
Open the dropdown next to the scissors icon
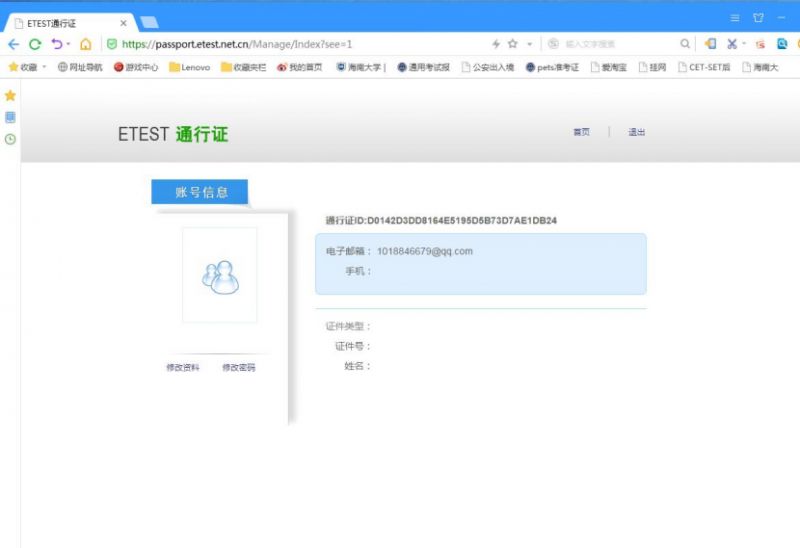(x=744, y=44)
